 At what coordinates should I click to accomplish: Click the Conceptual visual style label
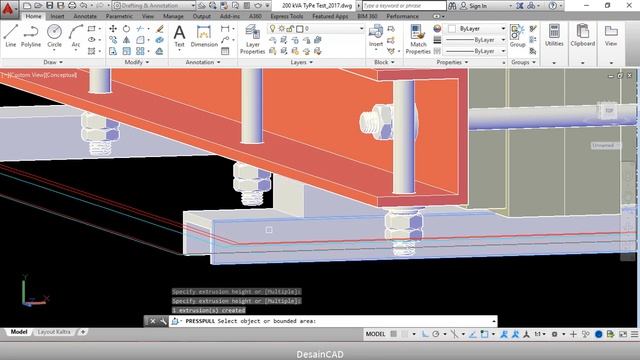(x=60, y=75)
